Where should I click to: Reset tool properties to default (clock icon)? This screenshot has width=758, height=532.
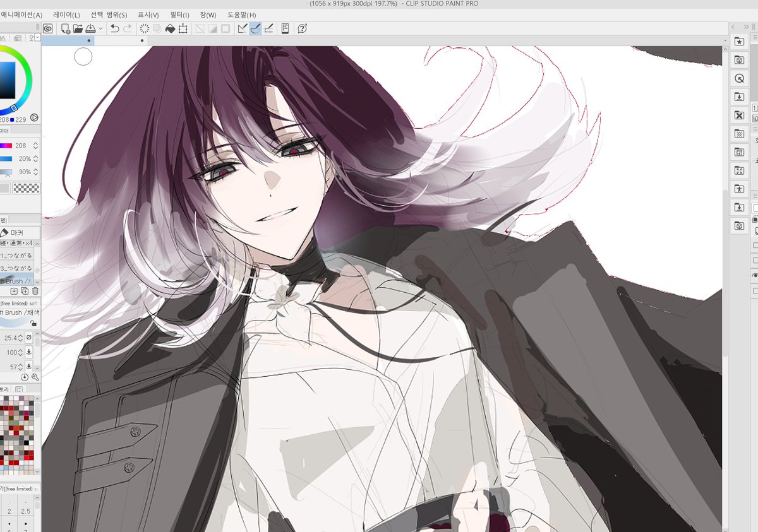tap(25, 377)
